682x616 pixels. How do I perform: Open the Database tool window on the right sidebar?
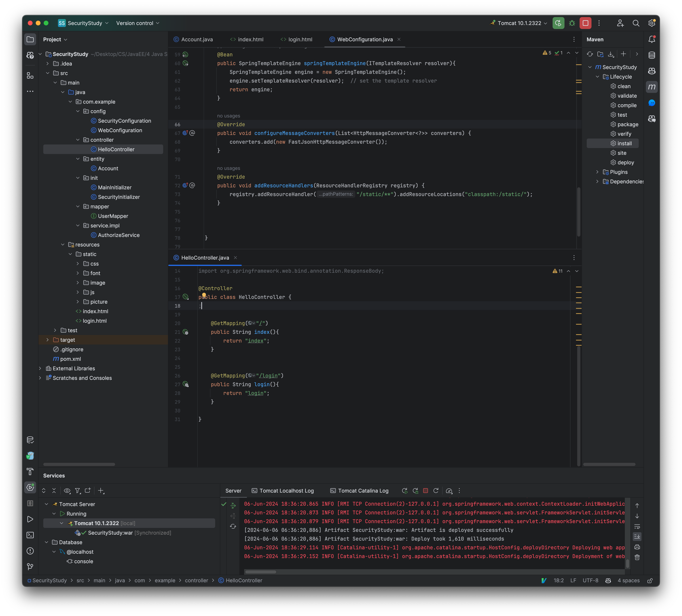[652, 55]
